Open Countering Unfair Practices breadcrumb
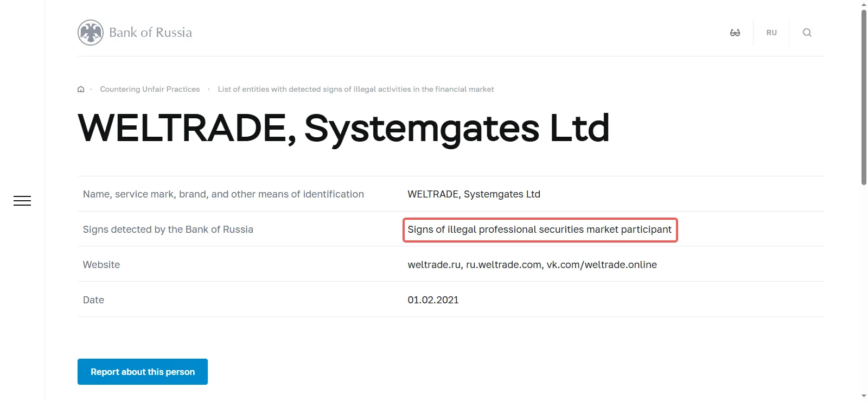 click(150, 89)
